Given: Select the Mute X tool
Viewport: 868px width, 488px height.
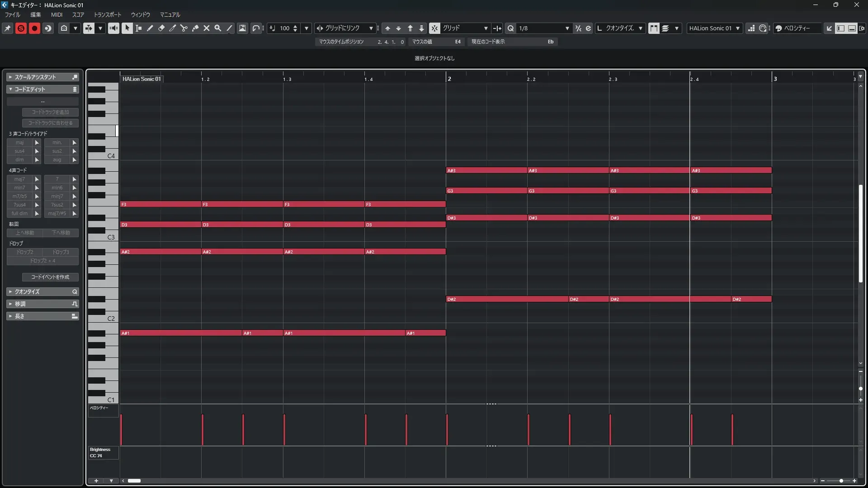Looking at the screenshot, I should (207, 28).
